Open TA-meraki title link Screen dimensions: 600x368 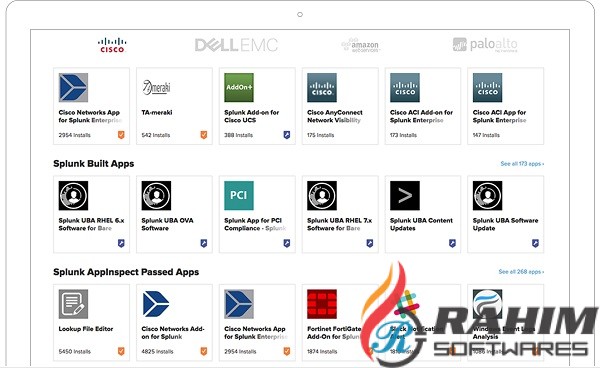pos(157,112)
